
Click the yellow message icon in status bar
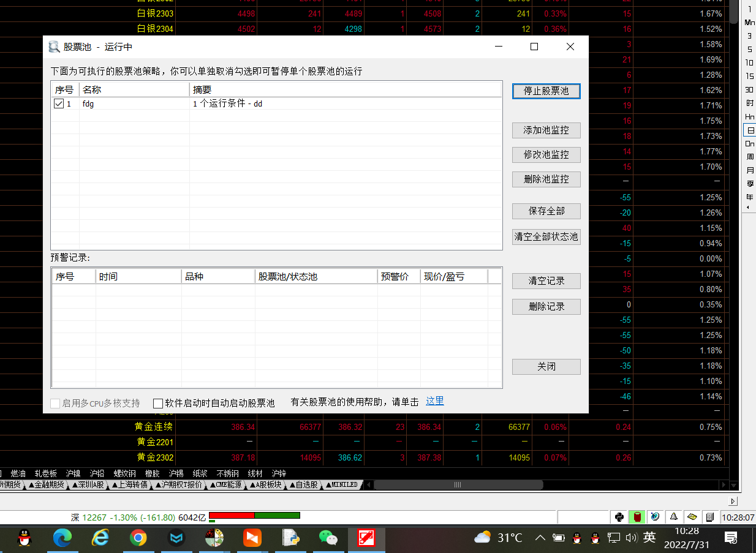point(692,517)
